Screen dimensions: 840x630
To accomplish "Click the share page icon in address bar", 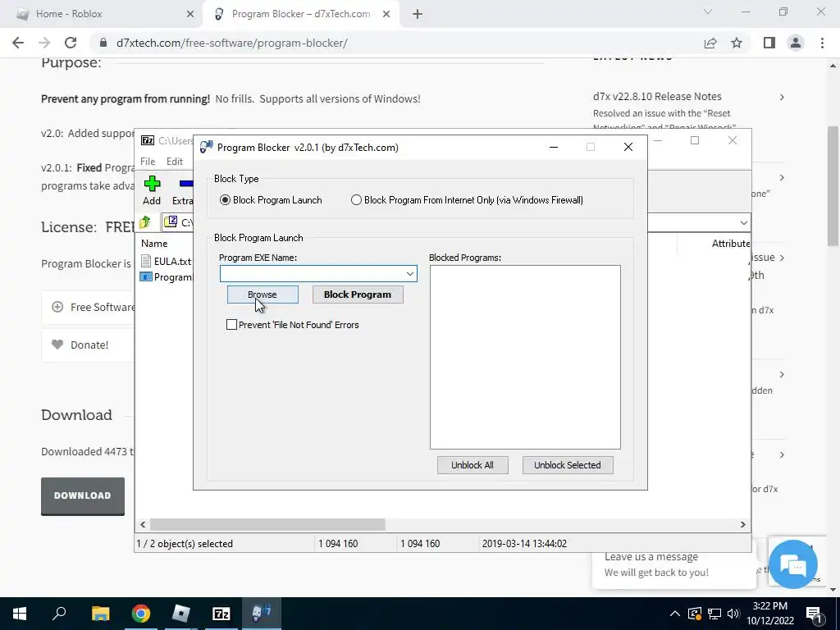I will pos(710,43).
